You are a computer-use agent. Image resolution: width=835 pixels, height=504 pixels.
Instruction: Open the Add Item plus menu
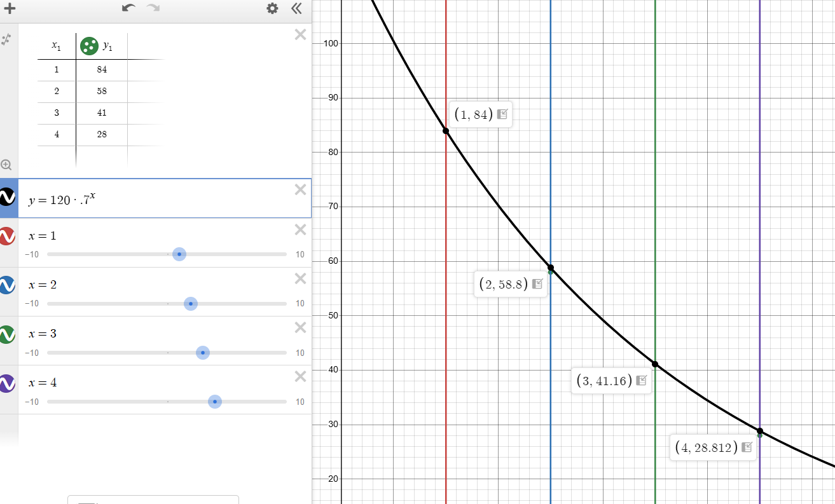(x=9, y=9)
